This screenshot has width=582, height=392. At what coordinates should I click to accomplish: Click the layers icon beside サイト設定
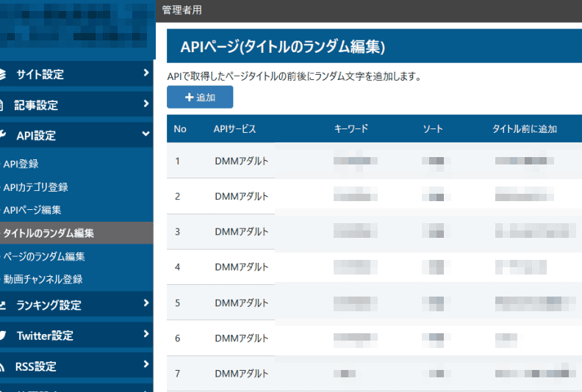3,74
